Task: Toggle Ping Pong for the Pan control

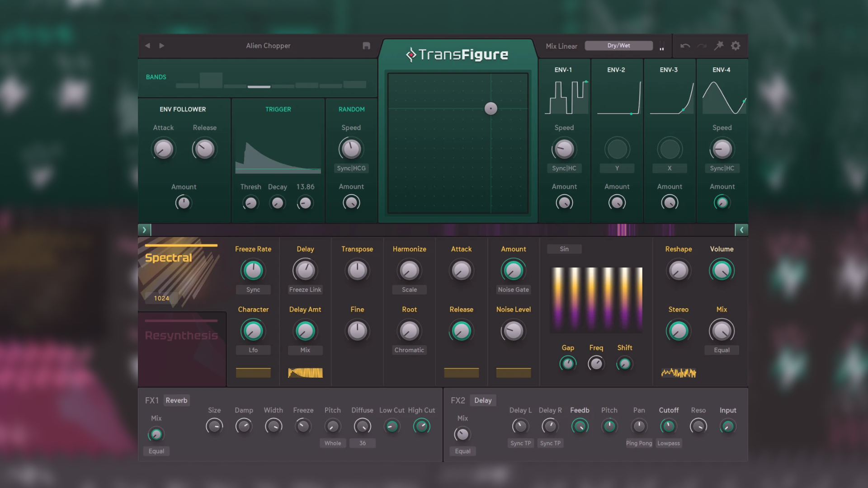Action: pos(639,443)
